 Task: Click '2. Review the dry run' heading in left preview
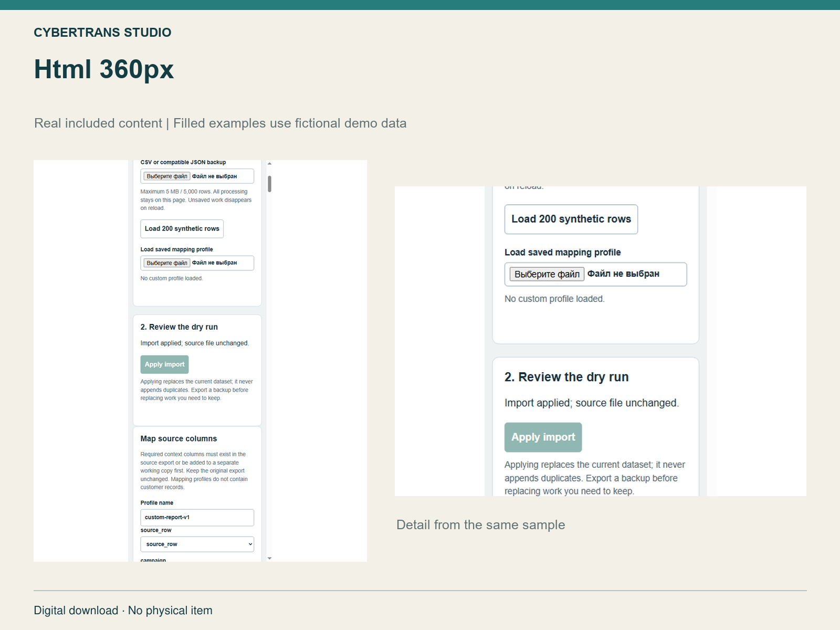(179, 327)
